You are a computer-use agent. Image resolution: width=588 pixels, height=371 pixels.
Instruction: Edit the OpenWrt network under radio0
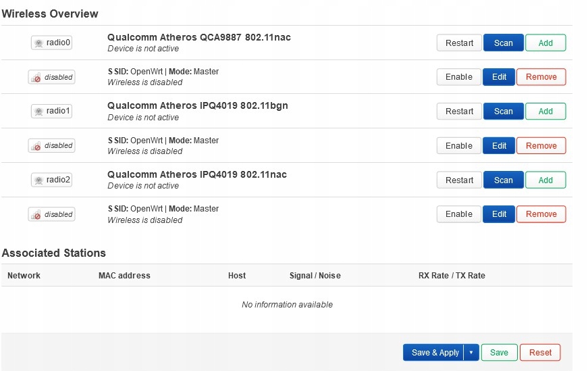pos(499,77)
